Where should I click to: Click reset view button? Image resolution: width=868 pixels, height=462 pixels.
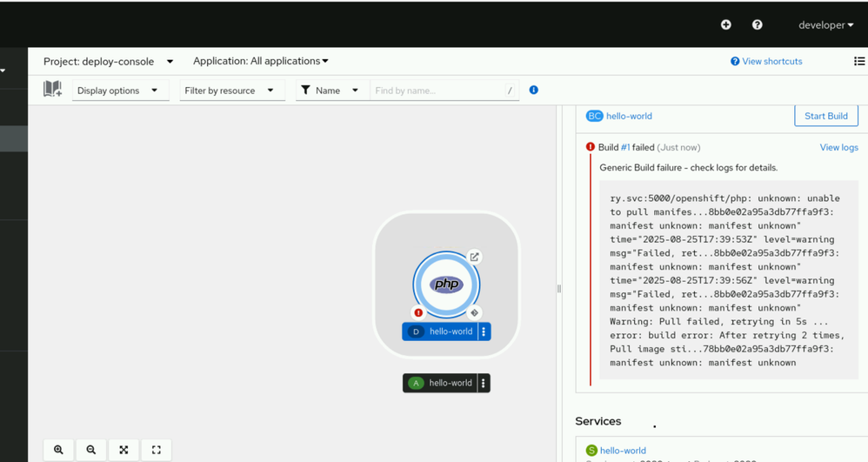[157, 450]
